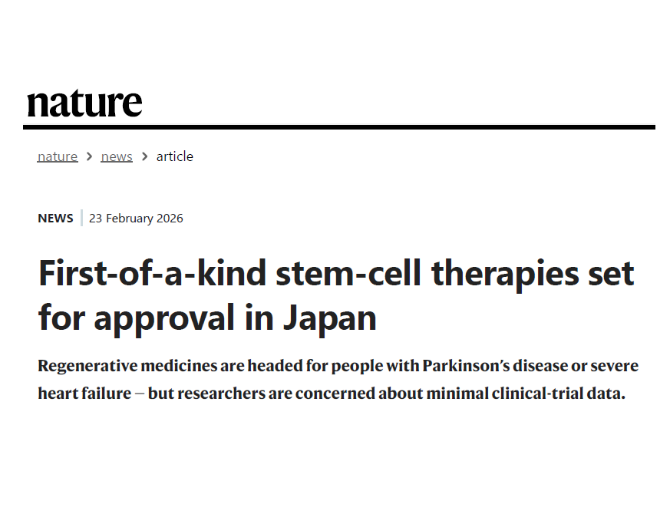Go to the 'news' breadcrumb link
Viewport: 670px width, 520px height.
pyautogui.click(x=116, y=157)
